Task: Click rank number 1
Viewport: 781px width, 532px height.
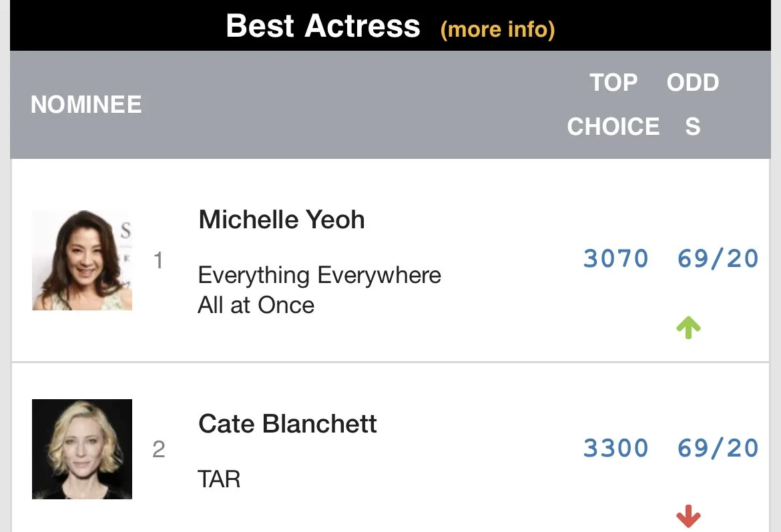Action: [x=158, y=260]
